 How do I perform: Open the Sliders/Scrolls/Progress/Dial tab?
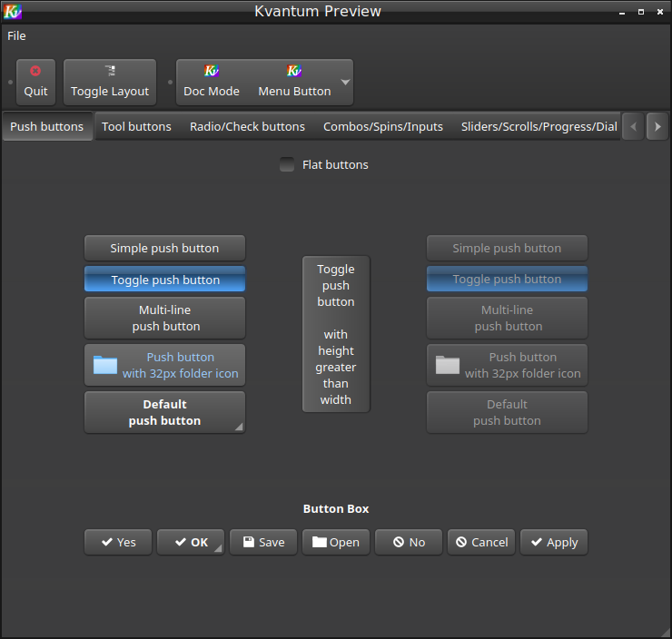[539, 126]
